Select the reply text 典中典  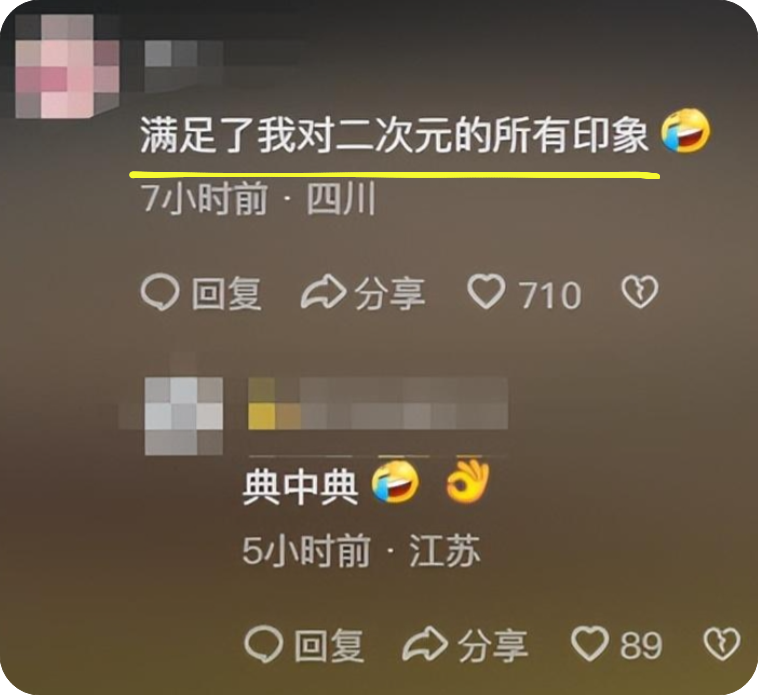[x=300, y=487]
